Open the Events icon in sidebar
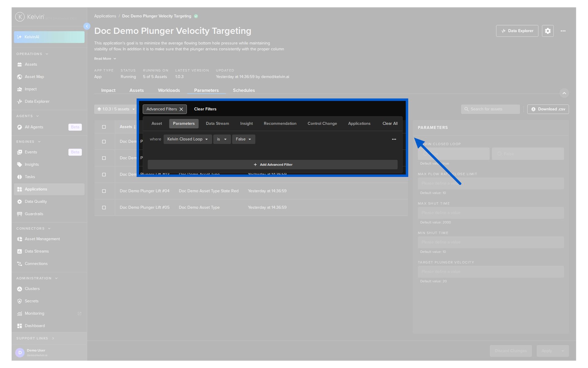This screenshot has width=588, height=368. point(20,152)
